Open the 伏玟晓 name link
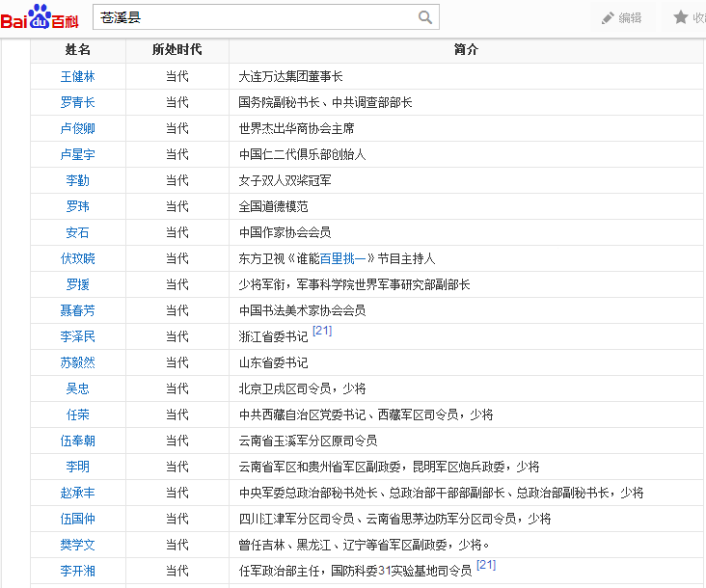The image size is (706, 588). pyautogui.click(x=78, y=258)
